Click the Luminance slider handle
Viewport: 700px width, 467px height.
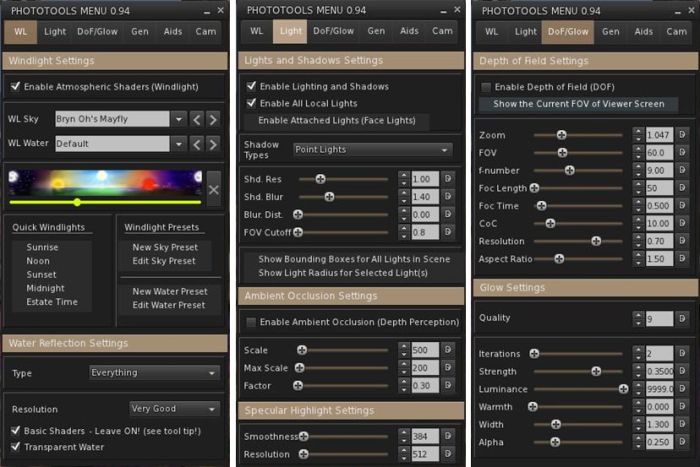point(623,389)
